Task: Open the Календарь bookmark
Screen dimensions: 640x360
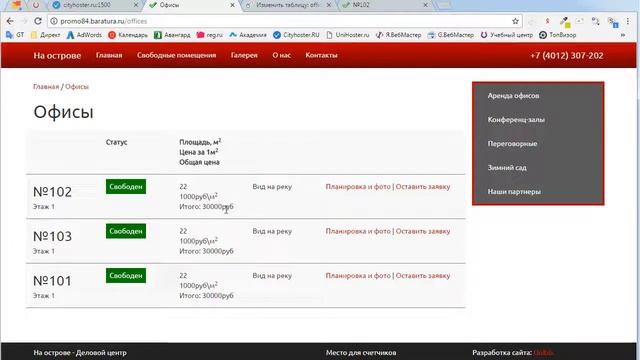Action: click(x=128, y=35)
